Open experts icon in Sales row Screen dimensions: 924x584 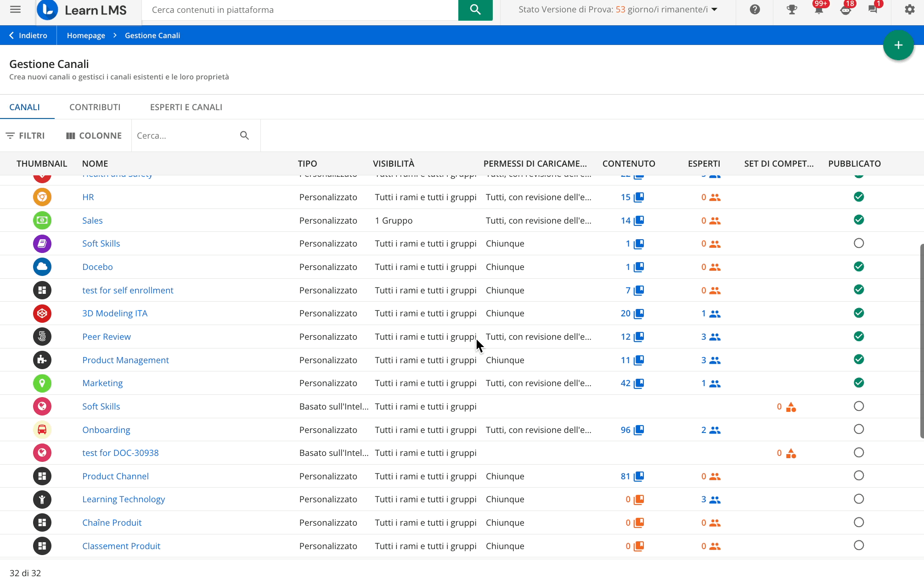pos(715,221)
